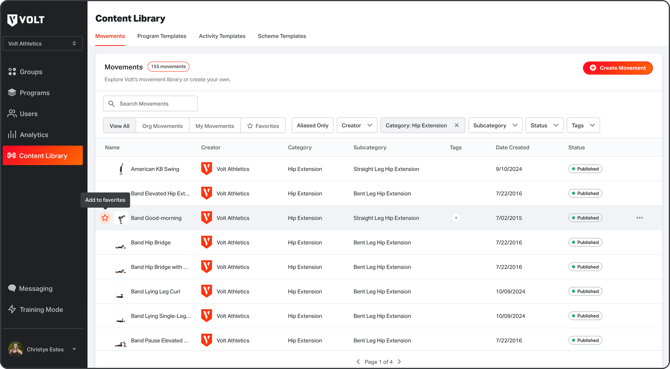670x369 pixels.
Task: Select the View All filter
Action: 119,126
